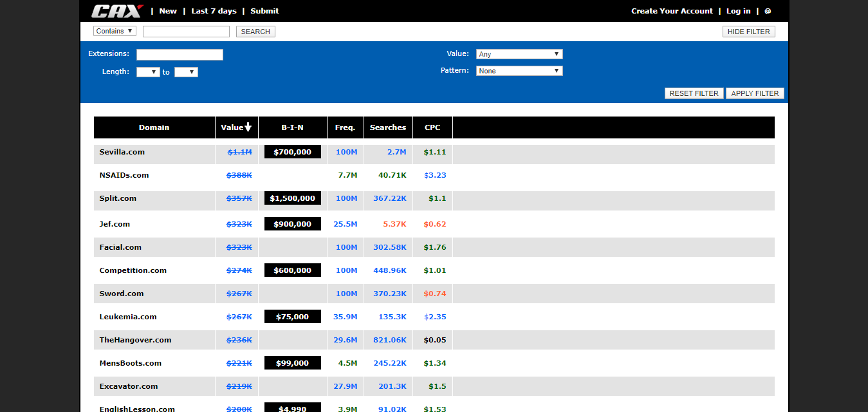Open the Last 7 days listing

click(214, 11)
